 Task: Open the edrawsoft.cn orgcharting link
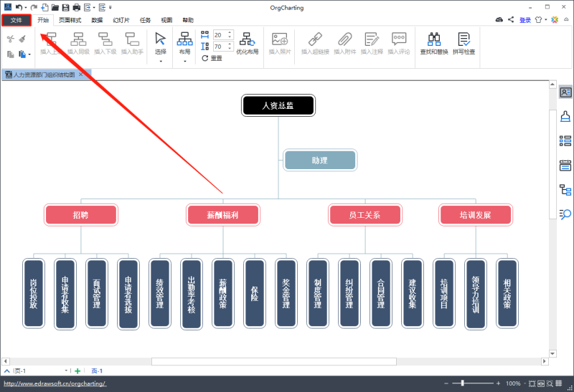pyautogui.click(x=55, y=383)
